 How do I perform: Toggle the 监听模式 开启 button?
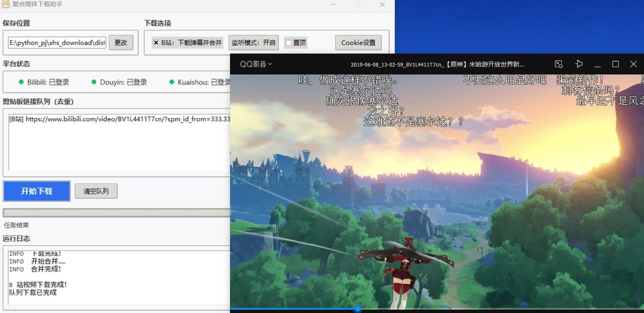[253, 43]
